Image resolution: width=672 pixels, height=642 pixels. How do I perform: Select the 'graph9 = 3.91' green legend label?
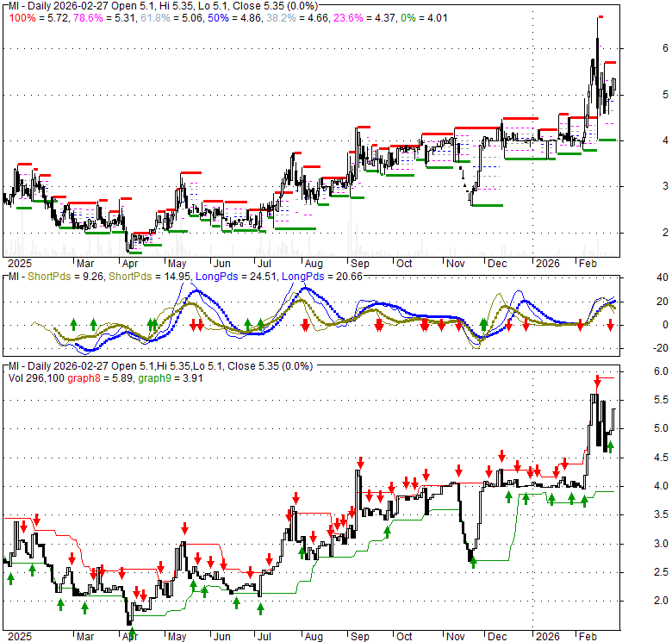point(170,378)
